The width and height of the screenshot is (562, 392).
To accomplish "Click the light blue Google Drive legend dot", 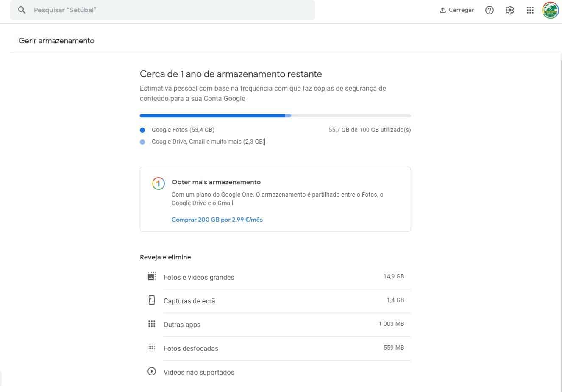I will click(142, 142).
